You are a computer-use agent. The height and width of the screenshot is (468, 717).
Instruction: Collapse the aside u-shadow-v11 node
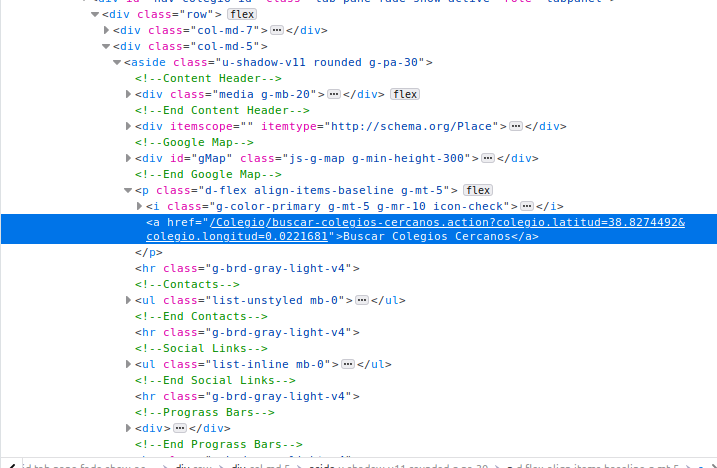pos(117,63)
